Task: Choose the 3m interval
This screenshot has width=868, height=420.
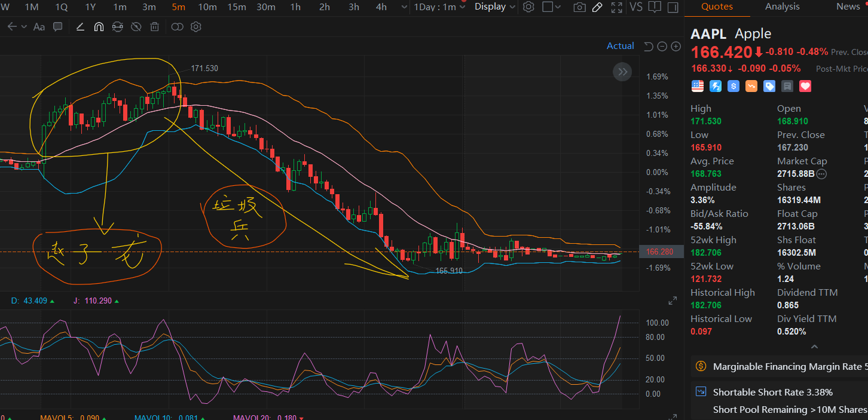Action: point(149,7)
